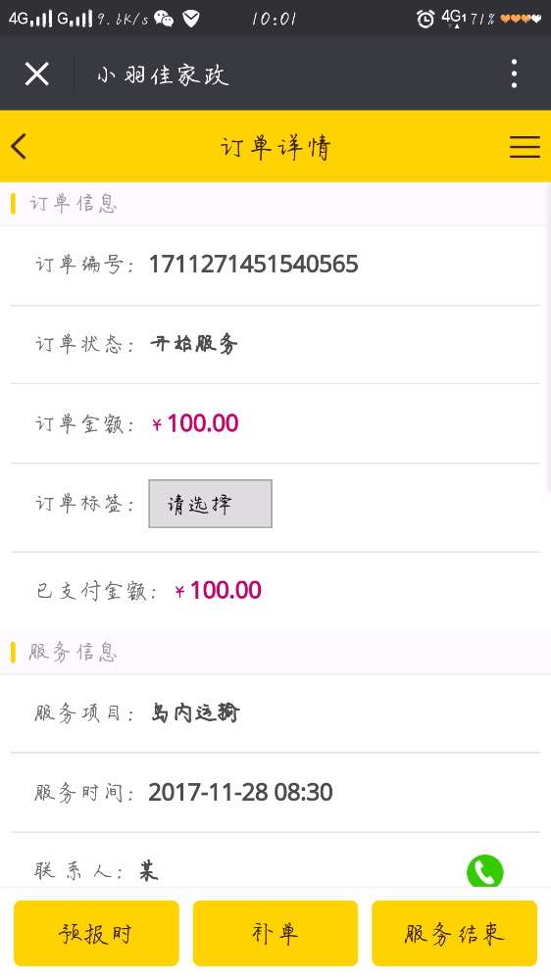Tap the 开始服务 order status text
The width and height of the screenshot is (551, 980).
194,344
